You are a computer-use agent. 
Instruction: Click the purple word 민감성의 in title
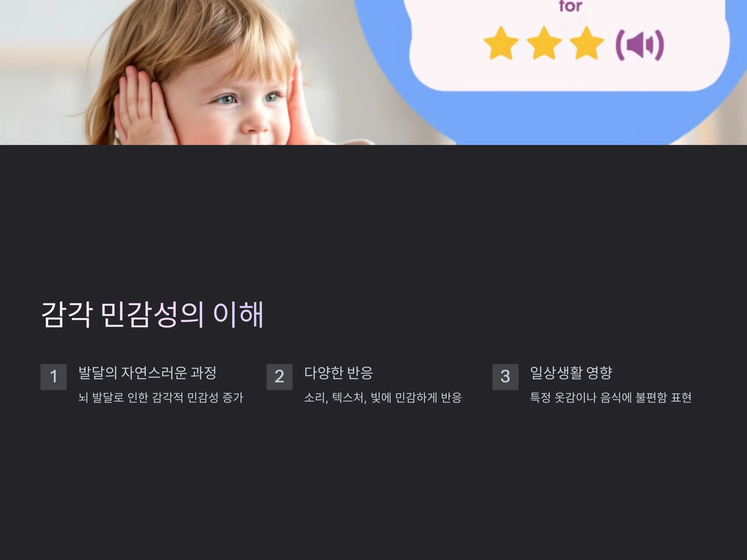152,315
